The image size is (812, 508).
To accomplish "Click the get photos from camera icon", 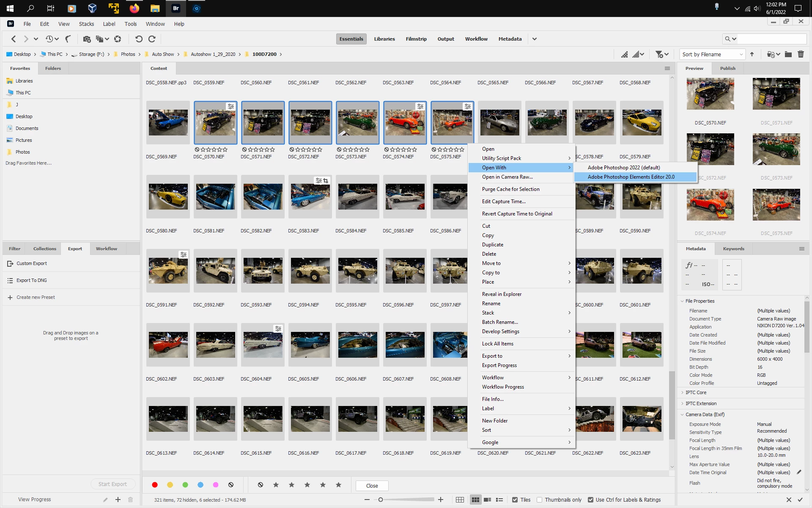I will 87,39.
